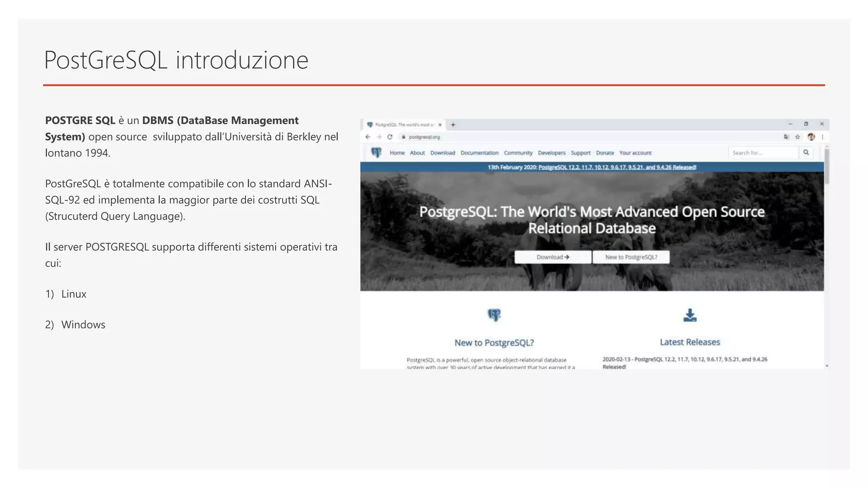This screenshot has width=868, height=488.
Task: Click the translate page icon
Action: click(787, 137)
